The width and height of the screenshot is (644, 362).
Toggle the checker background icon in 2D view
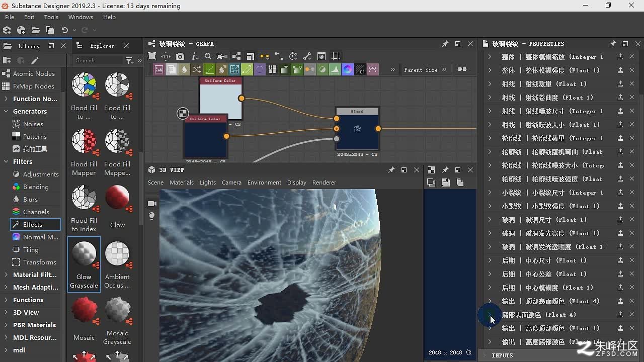click(431, 170)
